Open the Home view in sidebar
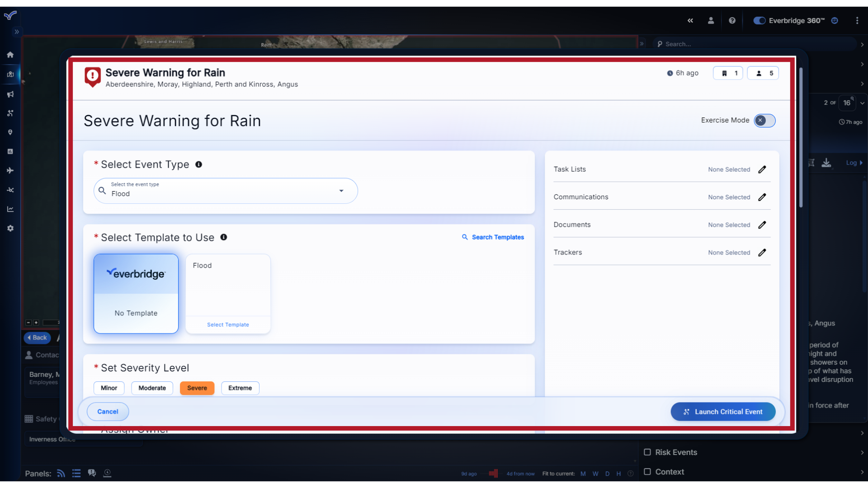868x488 pixels. pos(10,54)
